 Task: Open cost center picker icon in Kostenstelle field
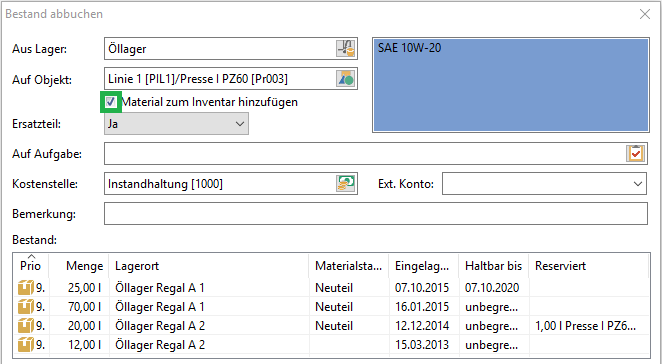(346, 184)
